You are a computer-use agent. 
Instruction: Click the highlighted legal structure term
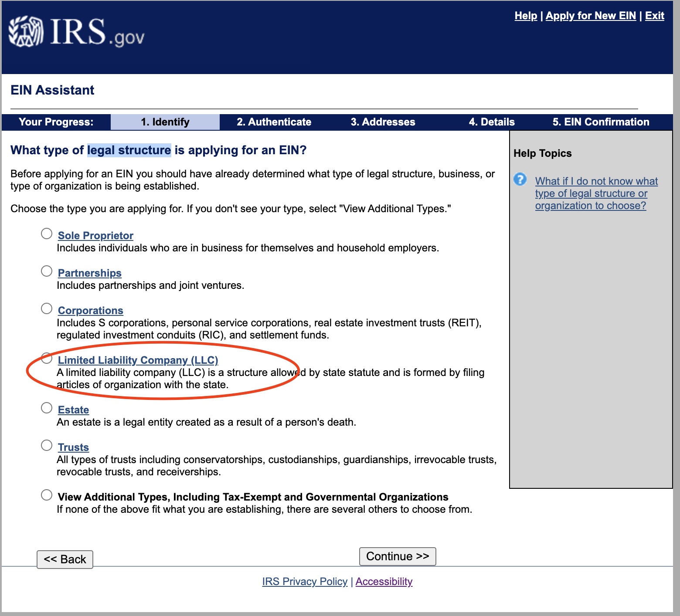click(x=129, y=150)
